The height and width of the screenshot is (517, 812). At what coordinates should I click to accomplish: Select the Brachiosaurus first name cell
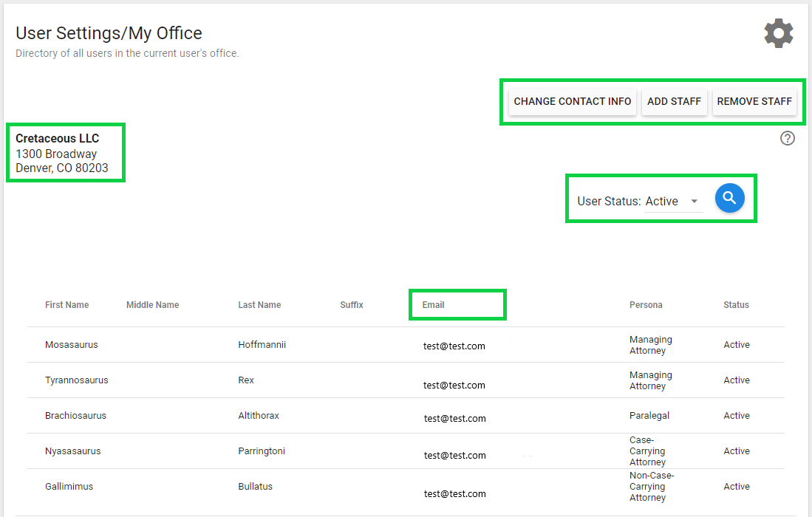tap(75, 416)
